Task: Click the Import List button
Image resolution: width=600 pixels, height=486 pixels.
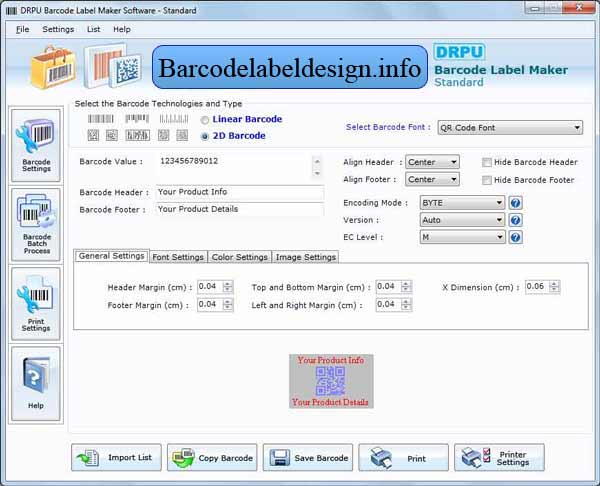Action: tap(116, 457)
